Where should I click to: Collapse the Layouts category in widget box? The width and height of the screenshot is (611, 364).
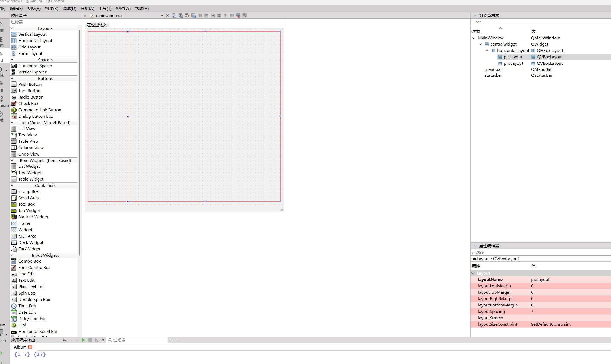(x=12, y=28)
